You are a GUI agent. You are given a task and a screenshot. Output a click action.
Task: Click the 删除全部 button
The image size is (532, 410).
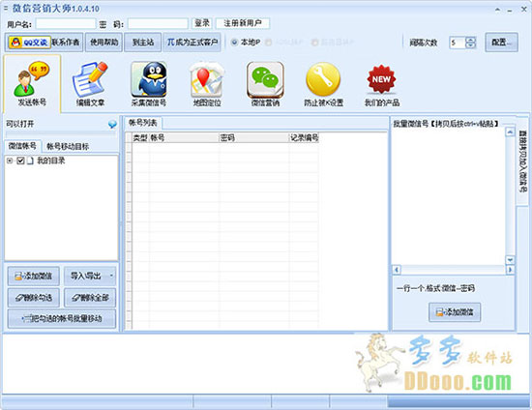pos(90,298)
